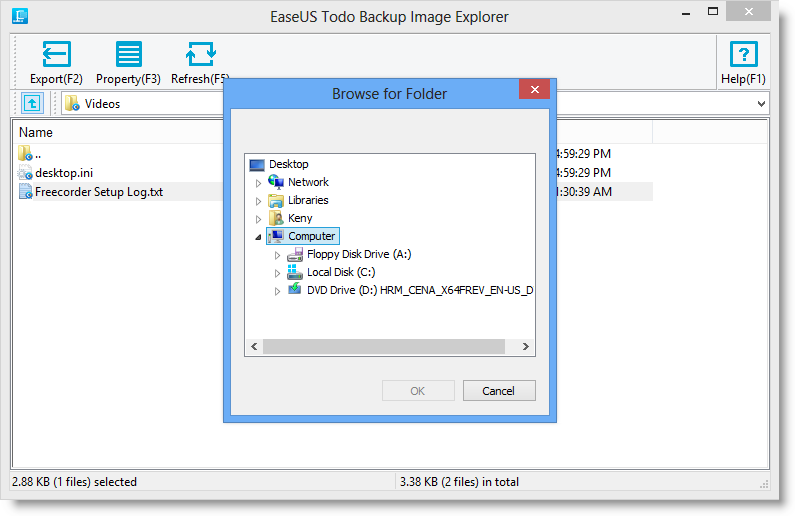Select Freecorder Setup Log.txt file name
The height and width of the screenshot is (516, 795).
(99, 192)
